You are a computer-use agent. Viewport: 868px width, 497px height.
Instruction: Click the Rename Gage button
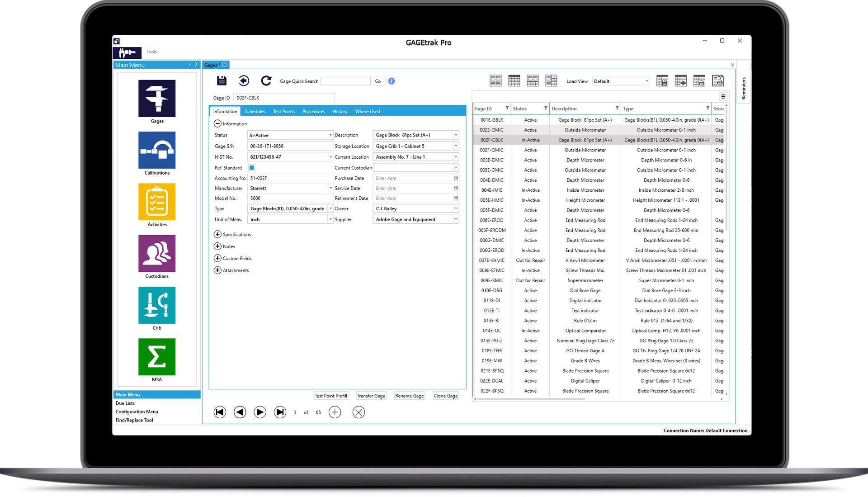pos(410,396)
